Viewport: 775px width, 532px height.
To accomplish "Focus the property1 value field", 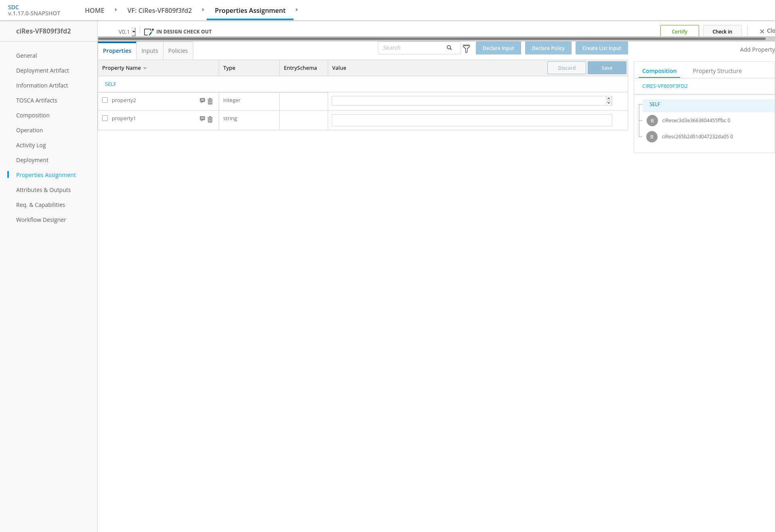I will pyautogui.click(x=472, y=120).
